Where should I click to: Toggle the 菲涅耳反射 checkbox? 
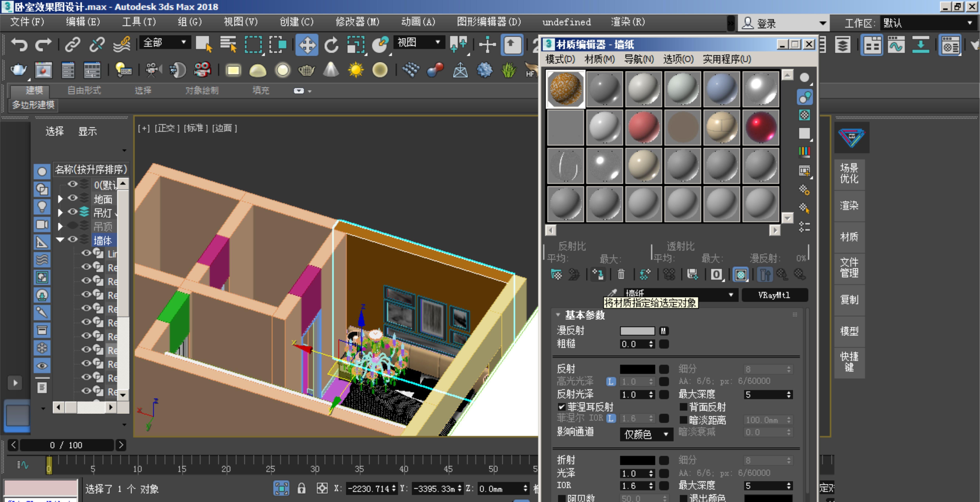click(x=561, y=407)
